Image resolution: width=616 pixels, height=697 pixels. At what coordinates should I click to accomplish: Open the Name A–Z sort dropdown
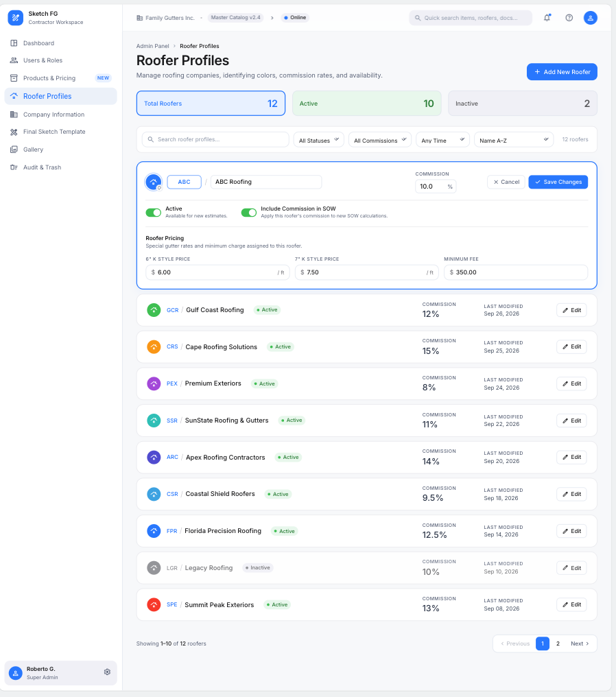[x=514, y=140]
